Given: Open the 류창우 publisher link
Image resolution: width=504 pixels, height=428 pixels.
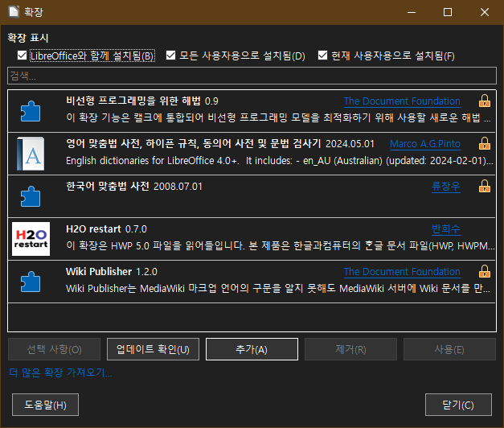Looking at the screenshot, I should click(446, 186).
